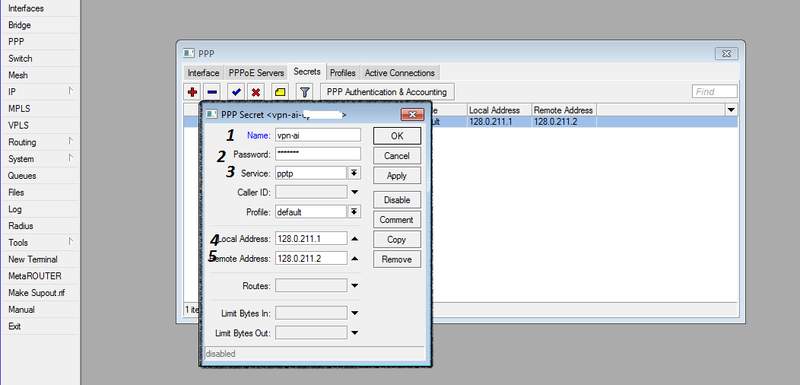Click the blue checkmark enable icon
Viewport: 800px width, 385px height.
coord(236,92)
